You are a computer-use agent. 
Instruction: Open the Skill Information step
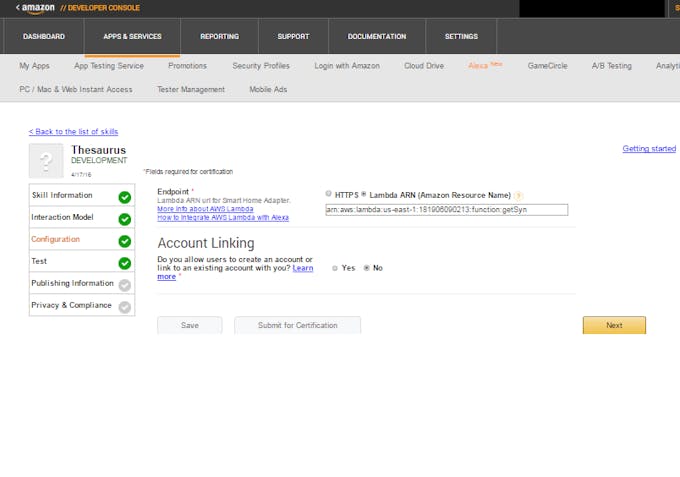(x=82, y=195)
